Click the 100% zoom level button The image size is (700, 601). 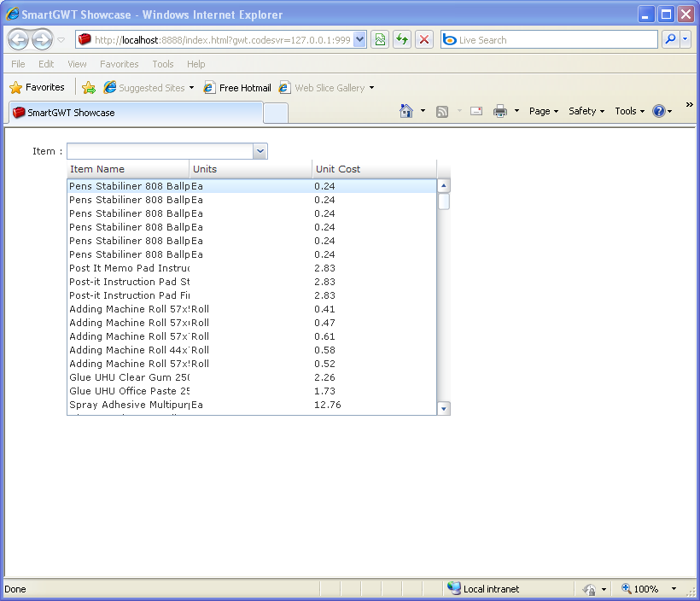[x=640, y=589]
